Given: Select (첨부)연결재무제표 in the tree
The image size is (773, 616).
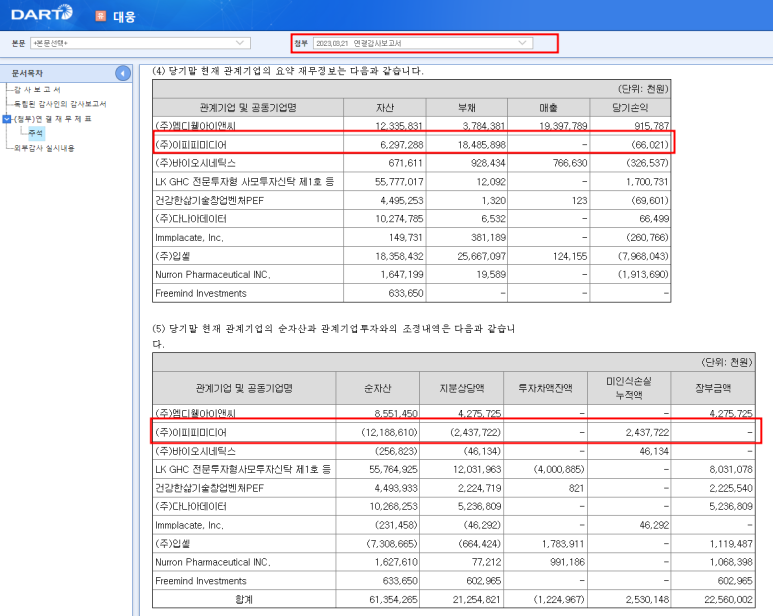Looking at the screenshot, I should click(x=52, y=119).
